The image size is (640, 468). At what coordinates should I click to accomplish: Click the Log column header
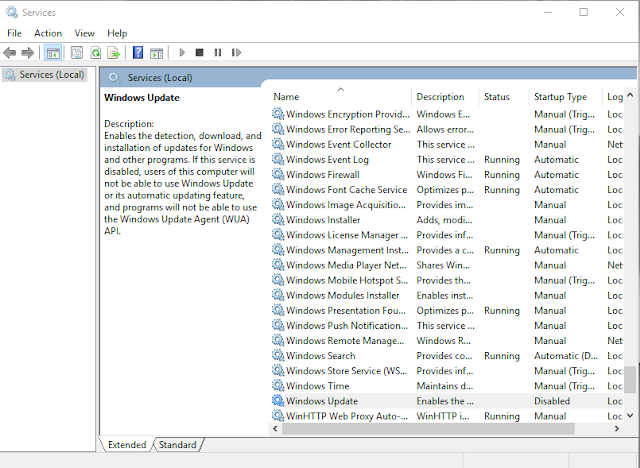[613, 97]
